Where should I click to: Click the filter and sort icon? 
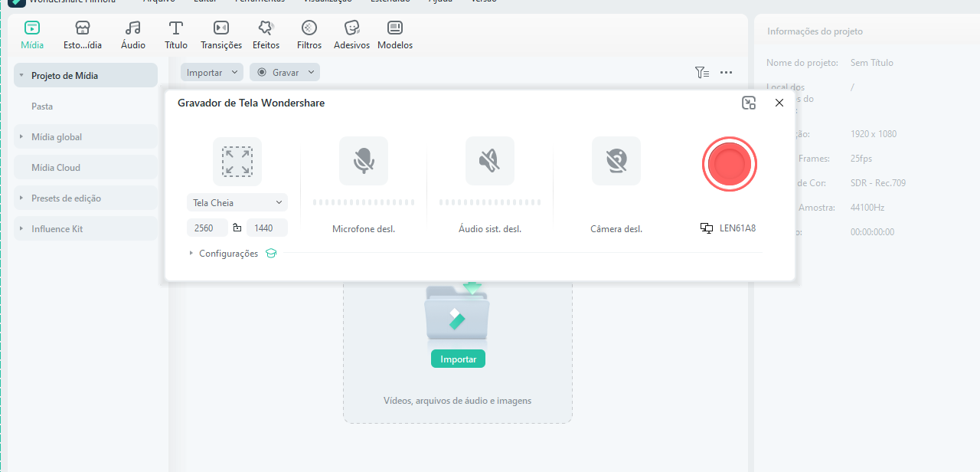[x=702, y=73]
